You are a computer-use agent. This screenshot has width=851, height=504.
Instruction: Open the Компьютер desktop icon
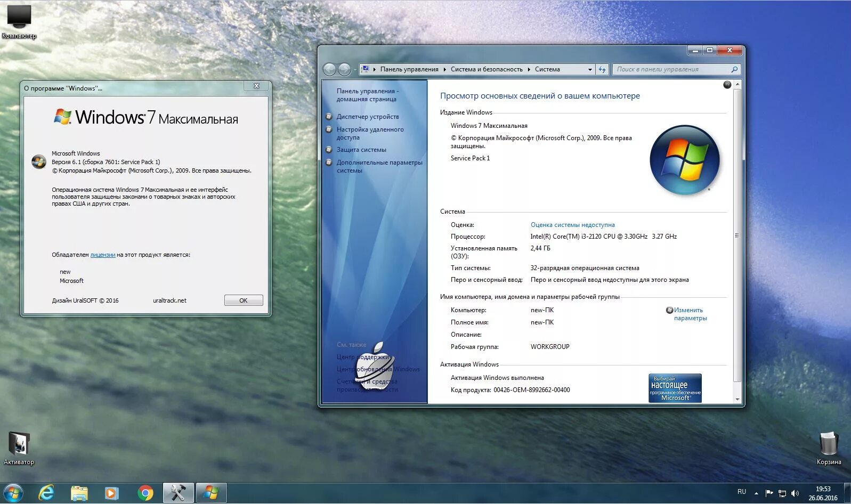pyautogui.click(x=19, y=21)
